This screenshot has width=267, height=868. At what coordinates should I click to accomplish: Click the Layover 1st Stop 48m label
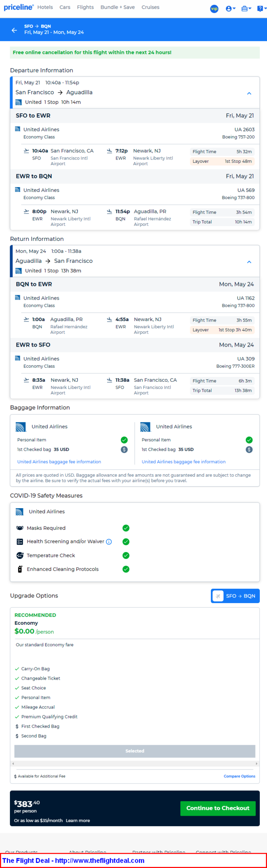click(x=222, y=162)
